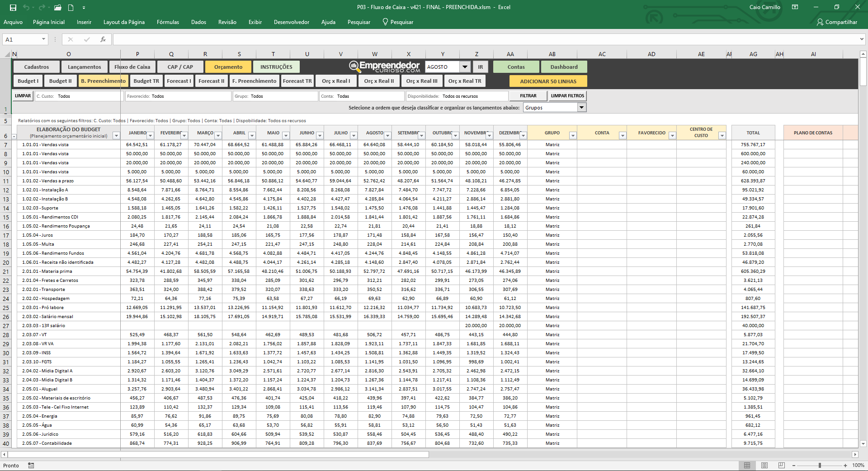The image size is (868, 471).
Task: Open the Página Inicial ribbon tab
Action: [x=49, y=22]
